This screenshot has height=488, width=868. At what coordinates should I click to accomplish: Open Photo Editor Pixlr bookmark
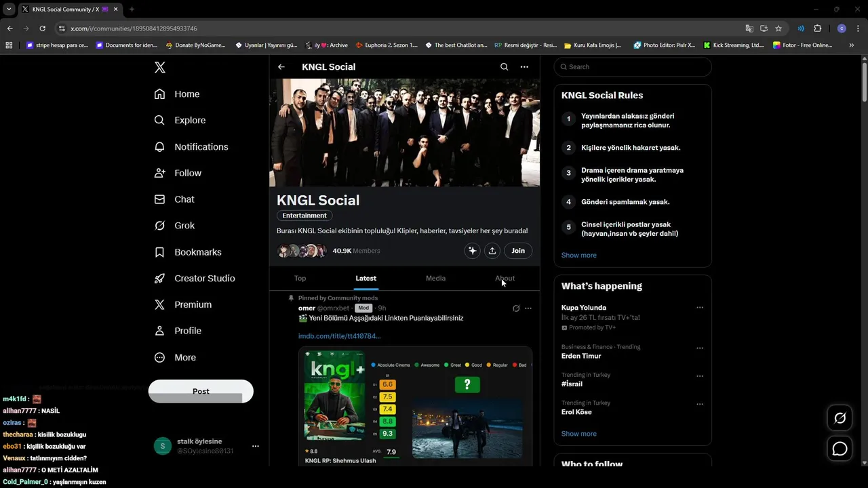point(664,45)
